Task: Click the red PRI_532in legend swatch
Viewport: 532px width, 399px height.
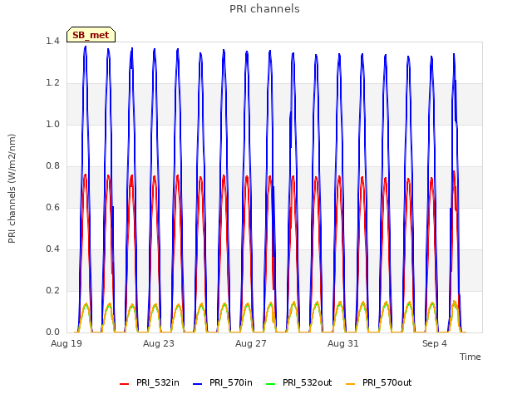Action: pos(125,384)
